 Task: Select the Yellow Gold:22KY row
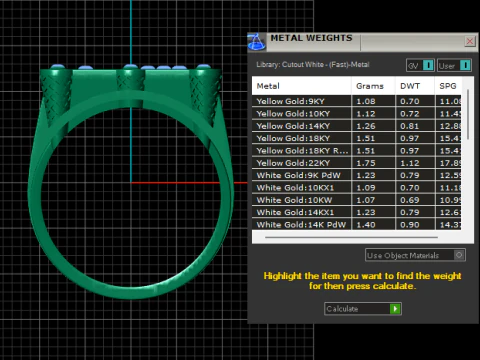tap(357, 163)
